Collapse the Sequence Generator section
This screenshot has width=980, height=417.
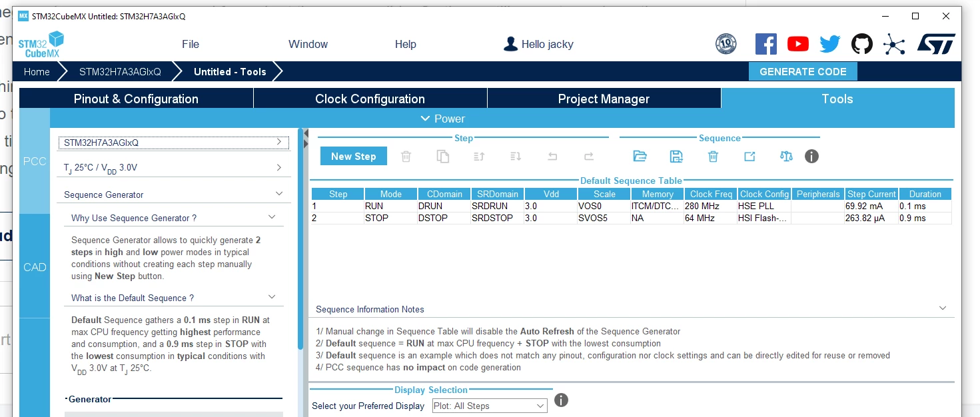coord(279,194)
